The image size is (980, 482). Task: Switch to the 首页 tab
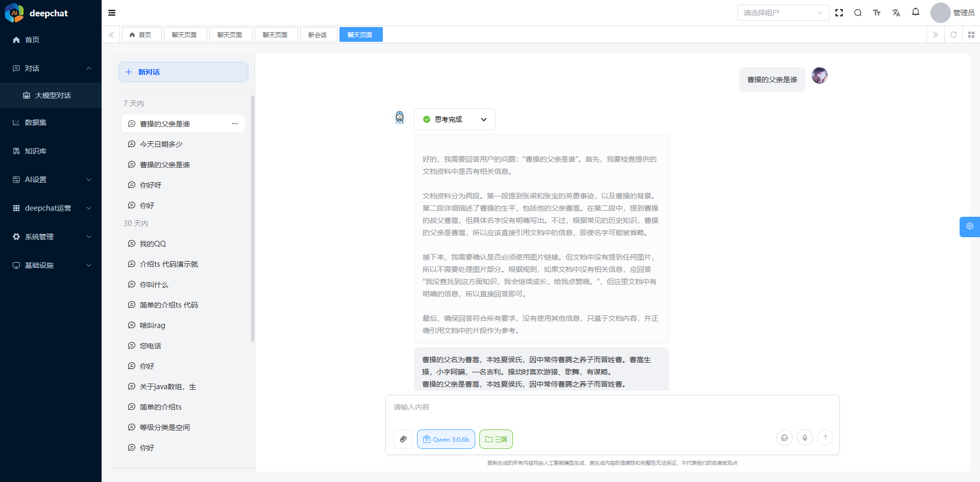(141, 35)
